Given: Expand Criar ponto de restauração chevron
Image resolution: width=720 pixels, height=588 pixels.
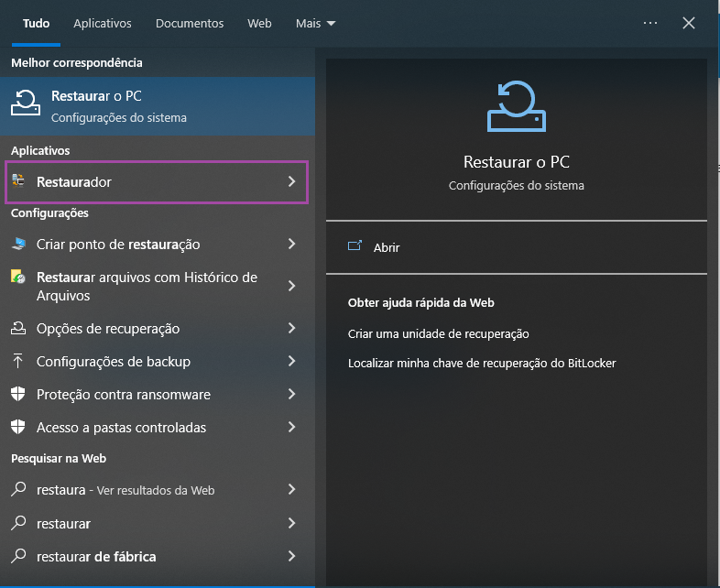Looking at the screenshot, I should pos(291,244).
